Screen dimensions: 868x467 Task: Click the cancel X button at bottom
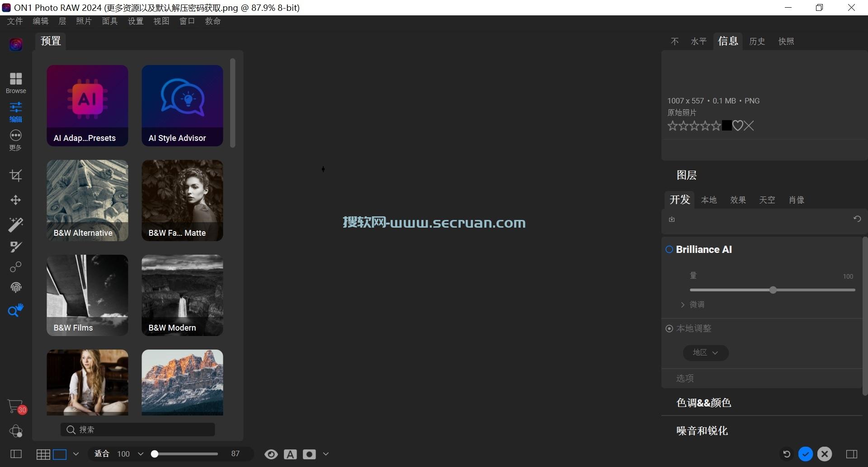(825, 454)
